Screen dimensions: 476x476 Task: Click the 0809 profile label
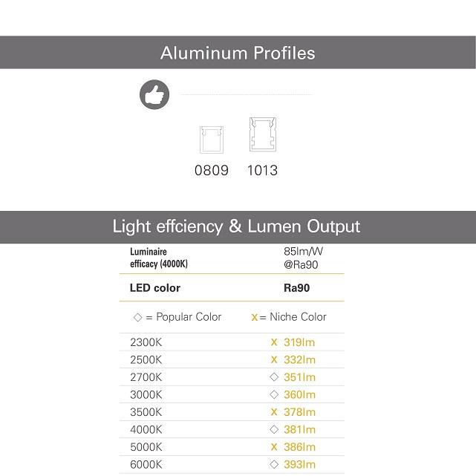click(212, 170)
